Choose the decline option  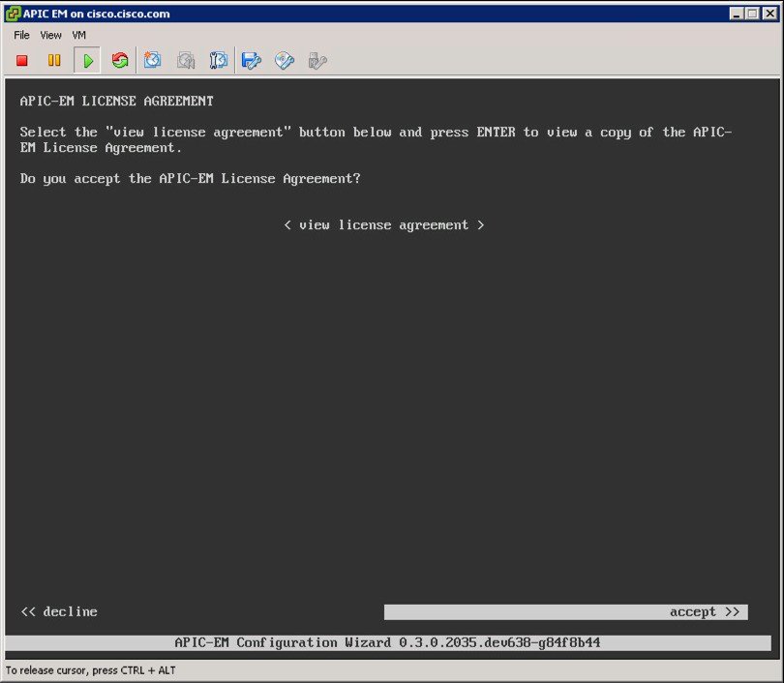pyautogui.click(x=59, y=611)
